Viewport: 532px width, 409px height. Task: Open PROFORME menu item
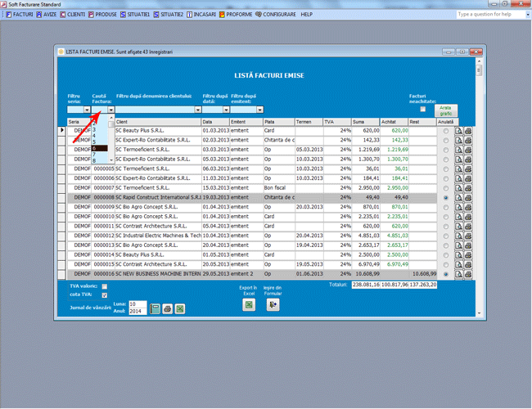[236, 15]
